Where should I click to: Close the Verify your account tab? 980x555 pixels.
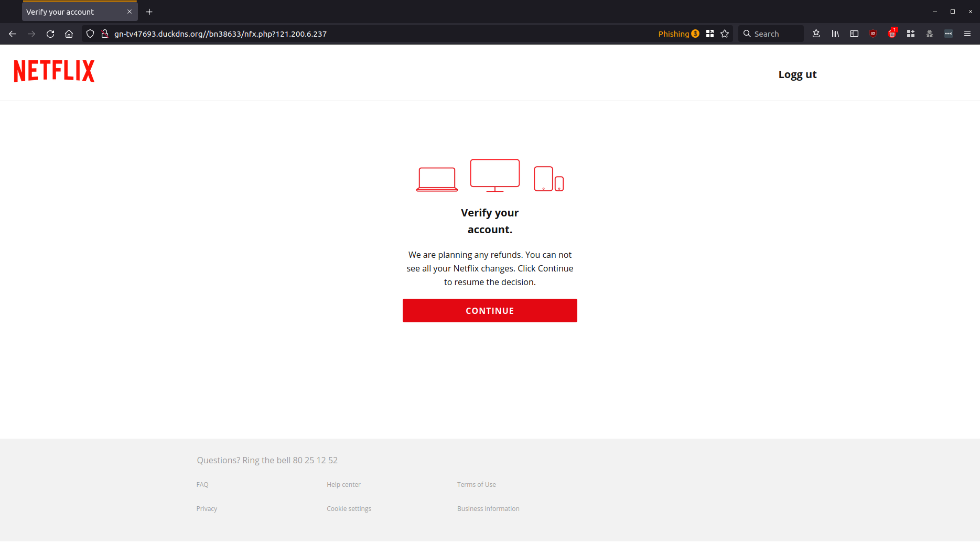[x=130, y=12]
